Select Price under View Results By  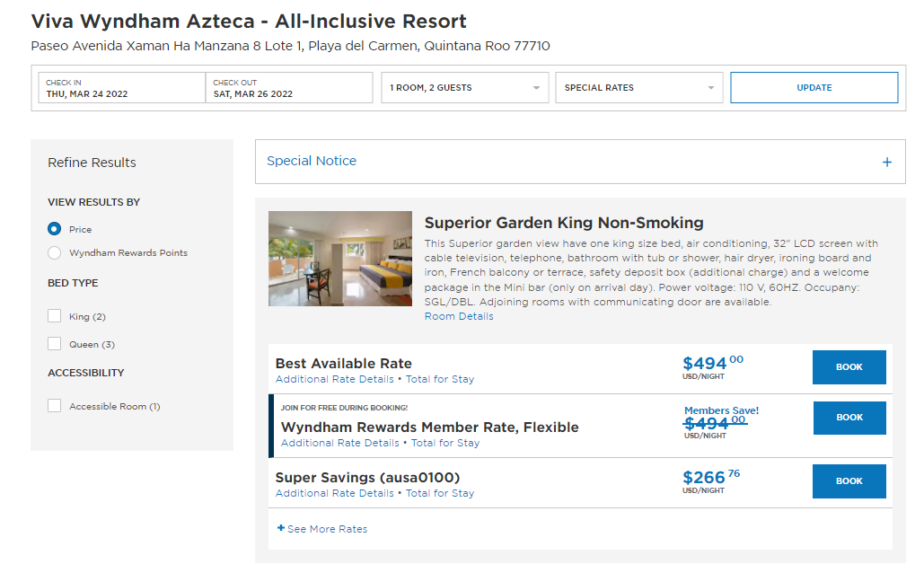click(54, 229)
